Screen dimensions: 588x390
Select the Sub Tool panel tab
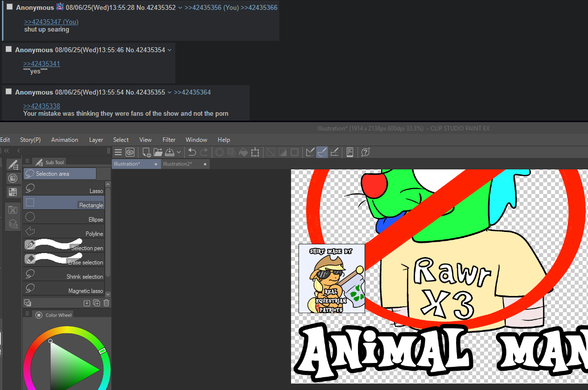point(50,162)
